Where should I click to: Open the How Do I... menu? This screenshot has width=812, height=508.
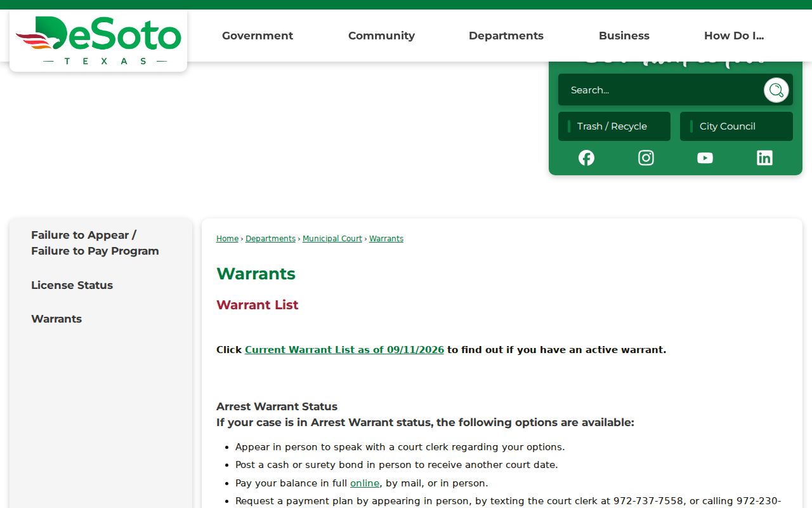click(734, 36)
